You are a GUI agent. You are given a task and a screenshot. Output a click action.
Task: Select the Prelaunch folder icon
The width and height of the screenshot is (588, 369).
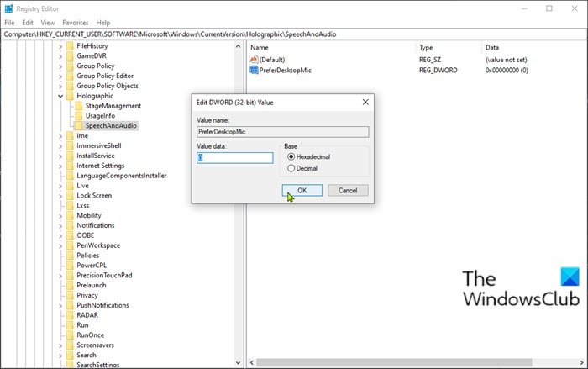pyautogui.click(x=70, y=285)
